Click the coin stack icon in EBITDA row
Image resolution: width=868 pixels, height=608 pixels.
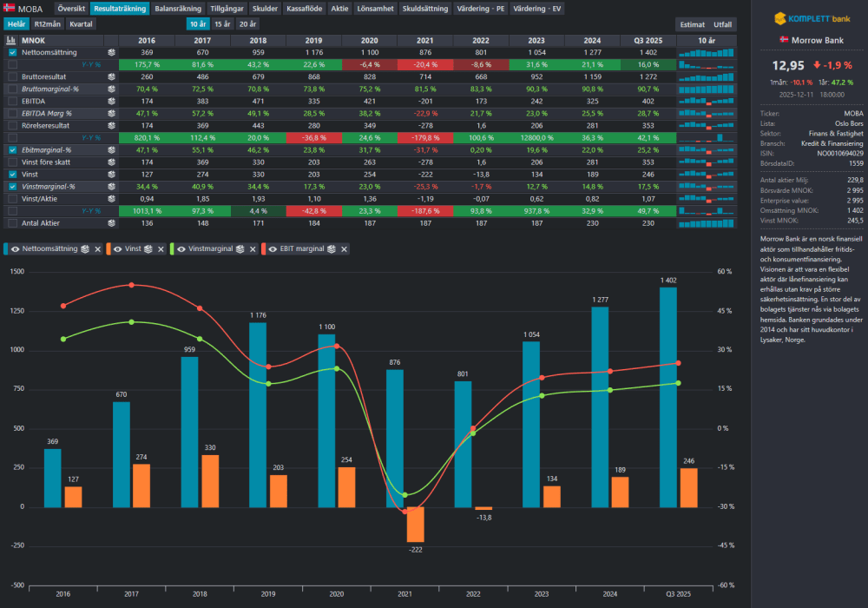click(111, 102)
